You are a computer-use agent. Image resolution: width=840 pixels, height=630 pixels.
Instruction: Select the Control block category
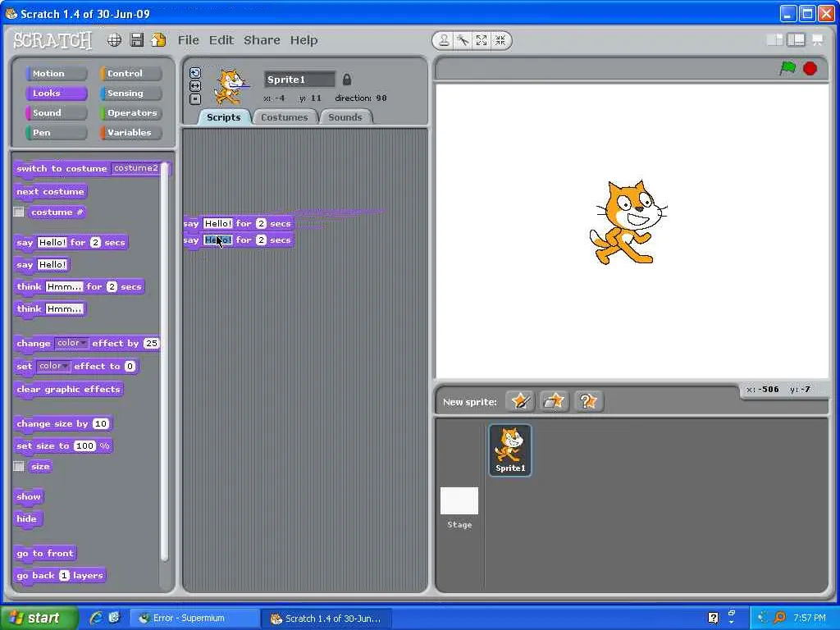click(x=130, y=73)
